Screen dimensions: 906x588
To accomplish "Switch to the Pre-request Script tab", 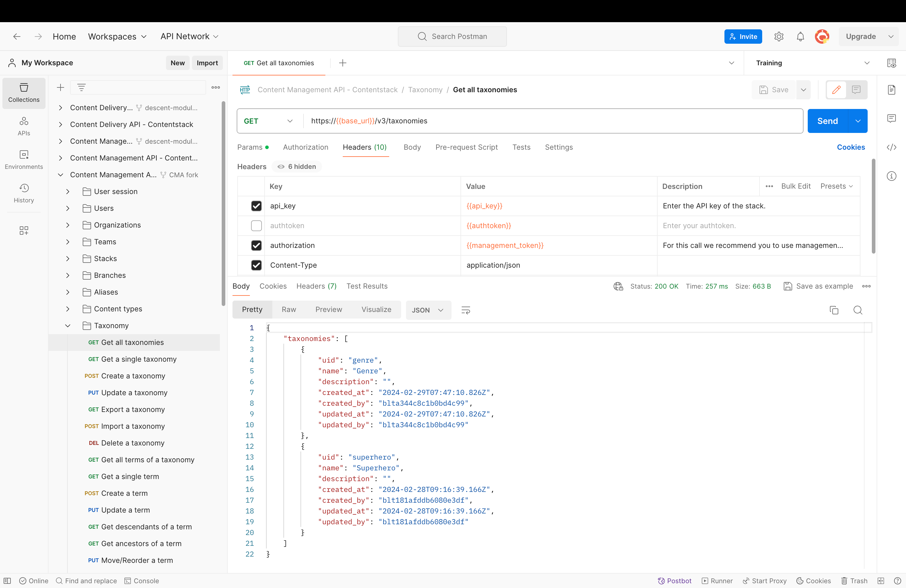I will 466,147.
